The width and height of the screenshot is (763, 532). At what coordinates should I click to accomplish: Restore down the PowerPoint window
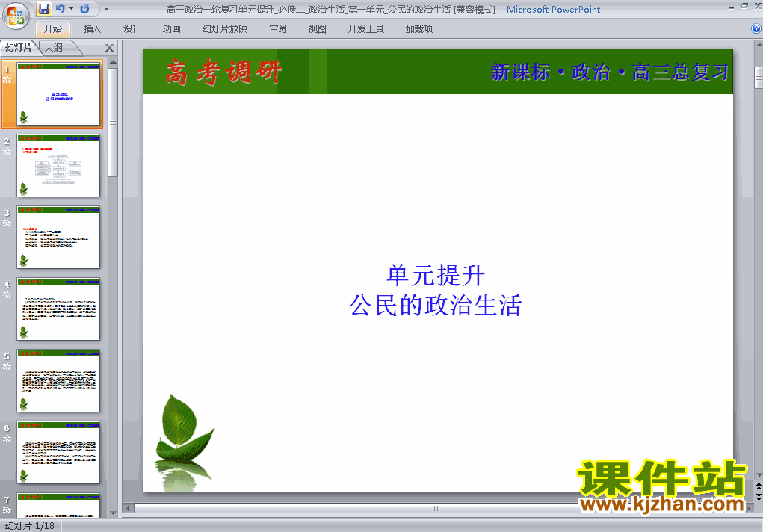[x=744, y=6]
